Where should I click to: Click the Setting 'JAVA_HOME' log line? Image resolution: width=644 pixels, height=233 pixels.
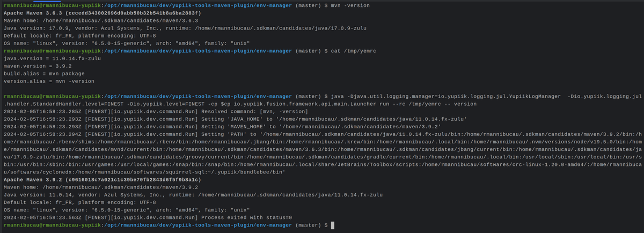click(235, 119)
